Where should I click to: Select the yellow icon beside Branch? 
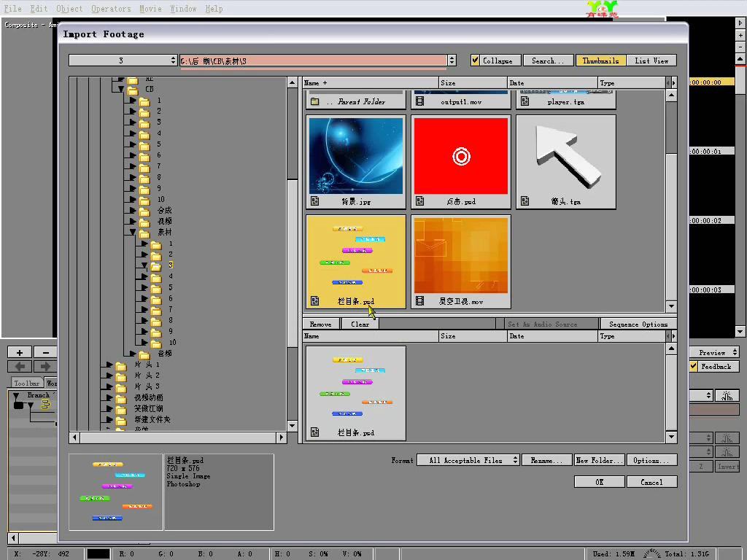45,404
